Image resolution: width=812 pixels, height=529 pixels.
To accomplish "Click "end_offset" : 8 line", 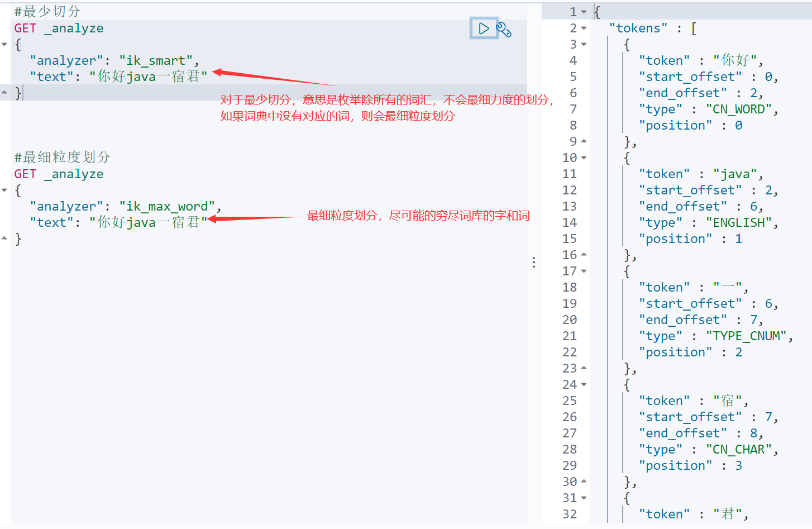I will pyautogui.click(x=701, y=433).
